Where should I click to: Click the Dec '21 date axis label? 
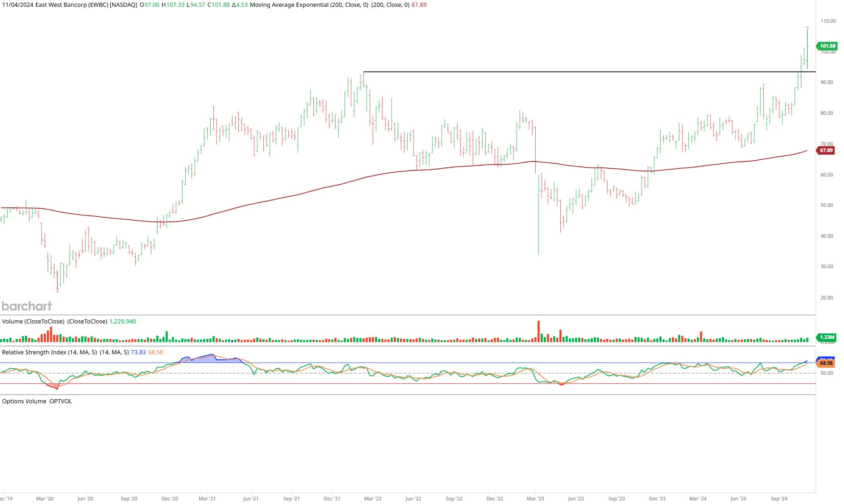(332, 499)
